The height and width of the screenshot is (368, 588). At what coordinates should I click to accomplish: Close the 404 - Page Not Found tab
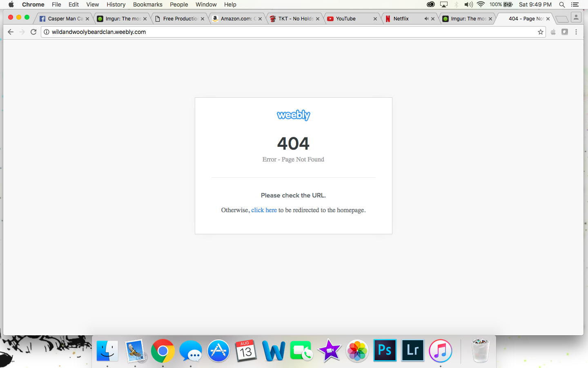point(548,19)
